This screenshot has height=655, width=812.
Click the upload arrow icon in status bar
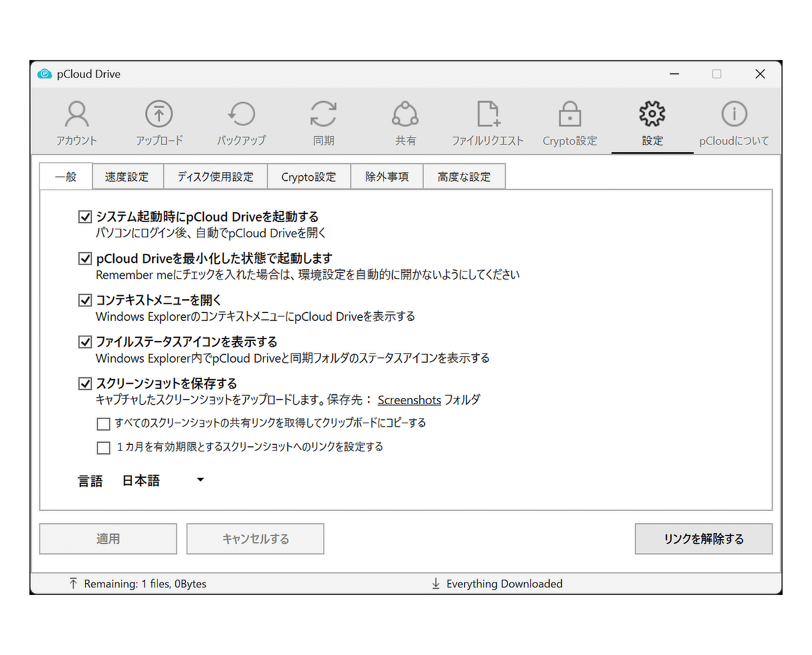click(x=73, y=584)
